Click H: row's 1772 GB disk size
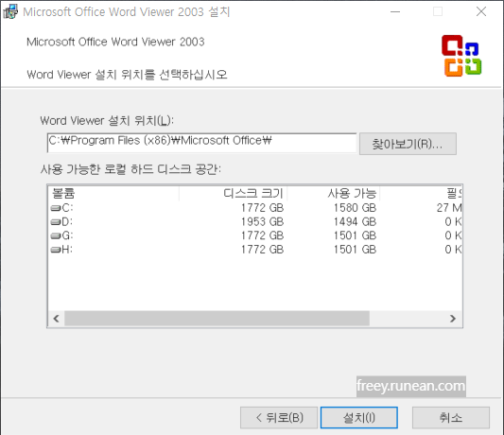The width and height of the screenshot is (504, 435). click(x=262, y=250)
